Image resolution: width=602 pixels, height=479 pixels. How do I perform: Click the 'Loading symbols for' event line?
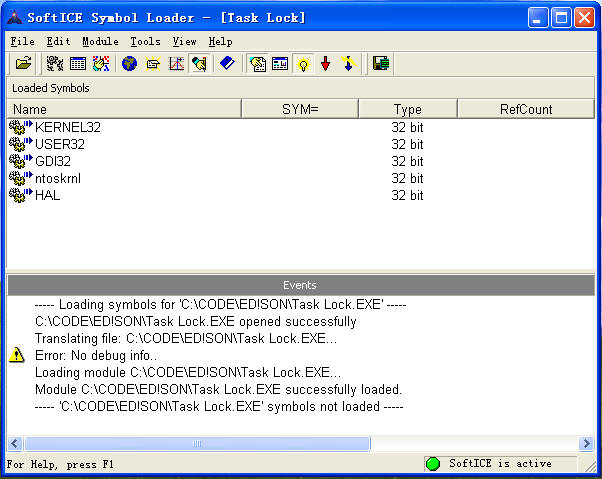(220, 304)
